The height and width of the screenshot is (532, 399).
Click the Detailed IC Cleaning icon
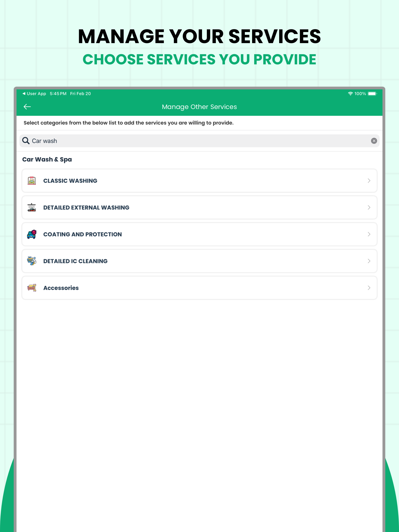tap(32, 261)
